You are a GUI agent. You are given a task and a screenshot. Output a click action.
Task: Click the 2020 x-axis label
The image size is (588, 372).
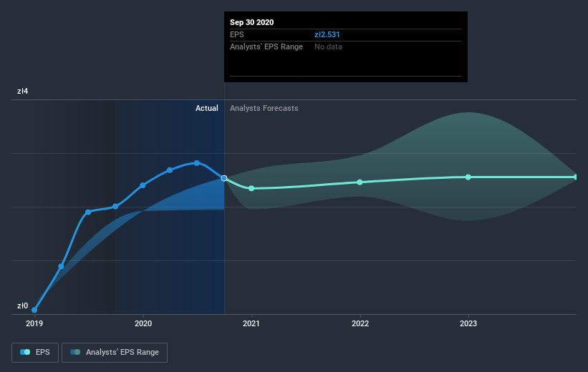coord(143,323)
